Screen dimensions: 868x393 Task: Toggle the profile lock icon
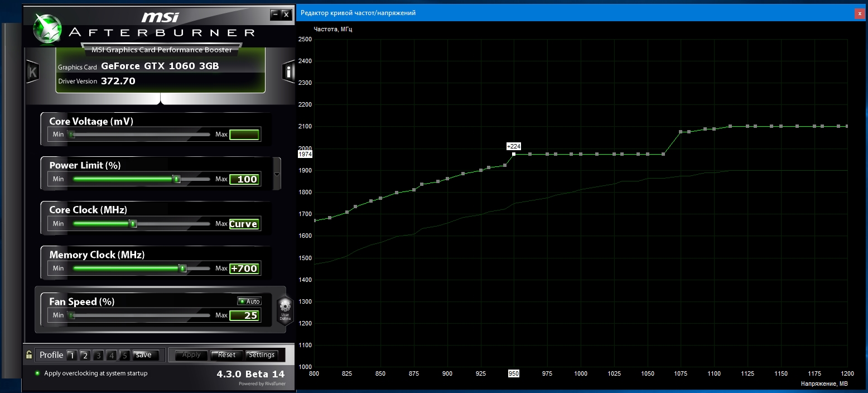tap(28, 354)
